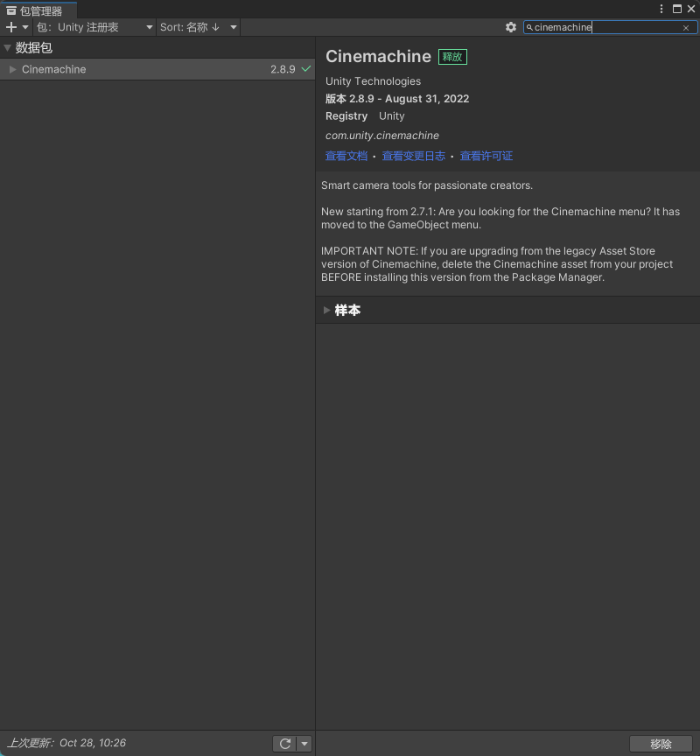700x756 pixels.
Task: Close the Package Manager window
Action: click(x=691, y=9)
